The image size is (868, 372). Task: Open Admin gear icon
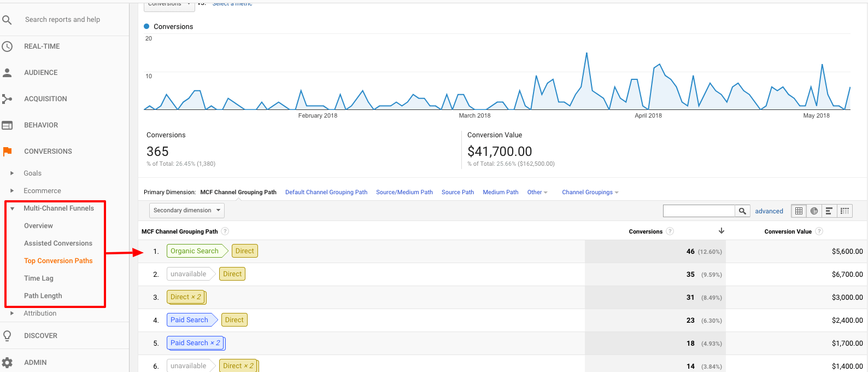tap(7, 362)
